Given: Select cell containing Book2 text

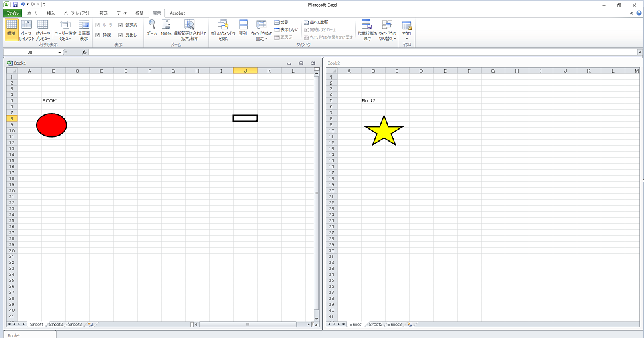Looking at the screenshot, I should pos(373,101).
